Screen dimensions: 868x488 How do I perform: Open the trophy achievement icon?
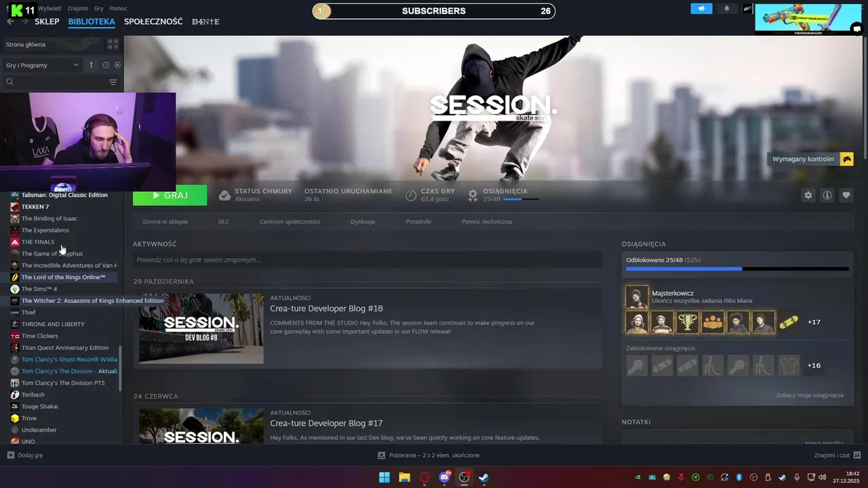(x=688, y=323)
